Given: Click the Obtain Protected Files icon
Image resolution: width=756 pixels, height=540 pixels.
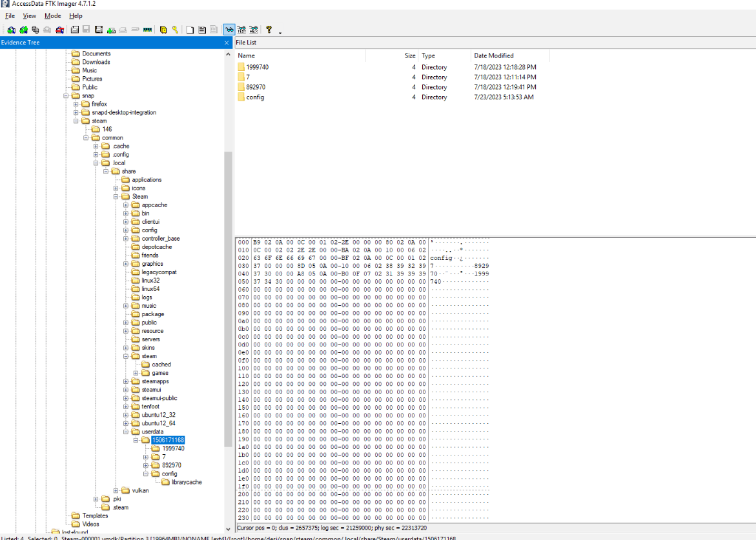Looking at the screenshot, I should (163, 30).
